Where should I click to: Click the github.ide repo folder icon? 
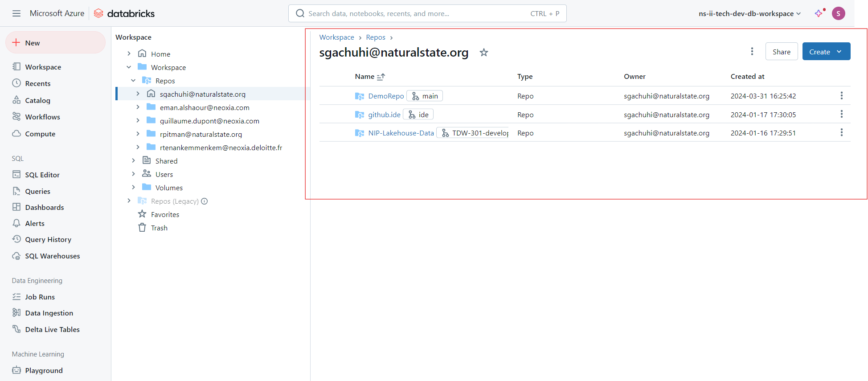pos(360,115)
